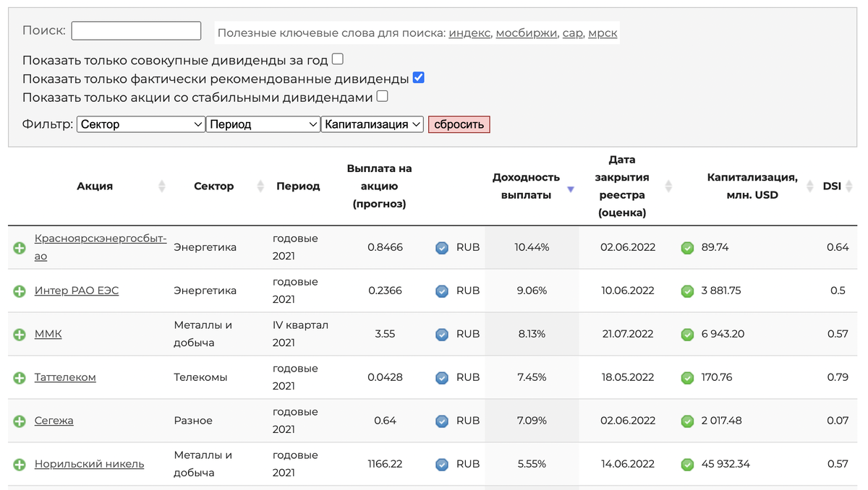Click green check icon beside capitalization 2 017.48
This screenshot has width=868, height=490.
click(687, 421)
